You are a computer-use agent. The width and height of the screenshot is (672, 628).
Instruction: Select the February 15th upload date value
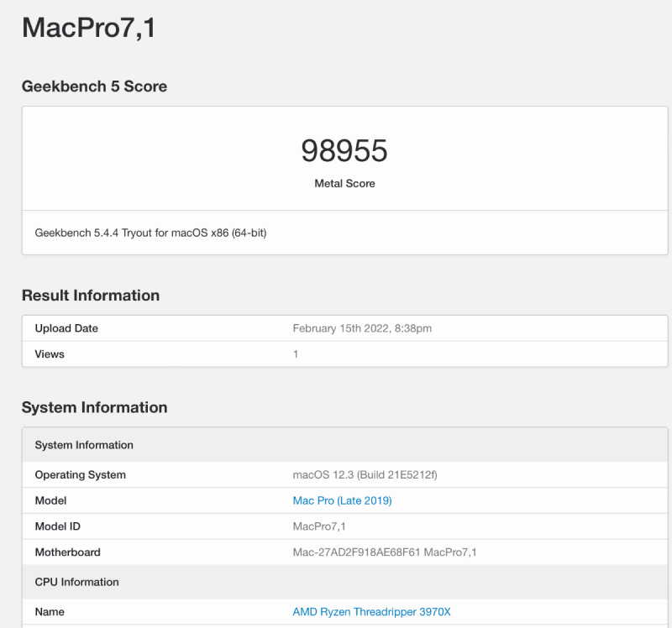point(363,328)
